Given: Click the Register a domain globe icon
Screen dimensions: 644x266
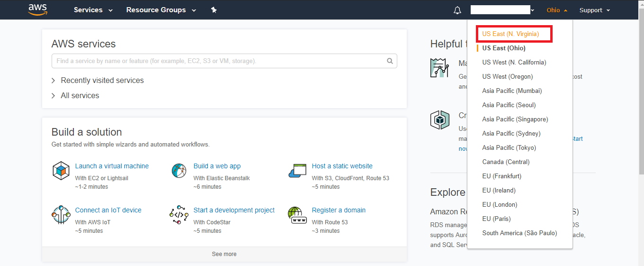Looking at the screenshot, I should click(297, 215).
